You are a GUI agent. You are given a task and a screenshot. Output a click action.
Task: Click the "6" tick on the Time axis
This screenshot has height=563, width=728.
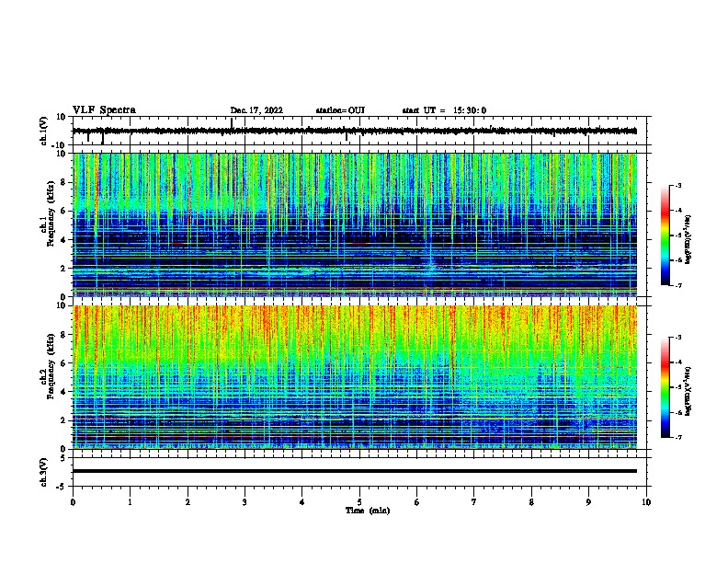(417, 502)
